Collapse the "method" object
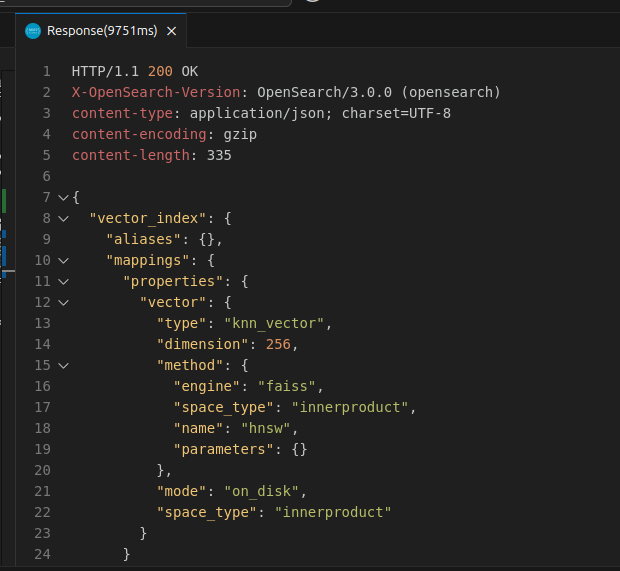 pos(64,365)
